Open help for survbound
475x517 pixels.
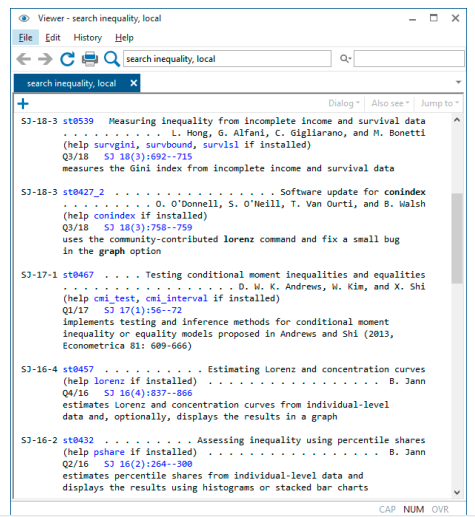coord(169,145)
